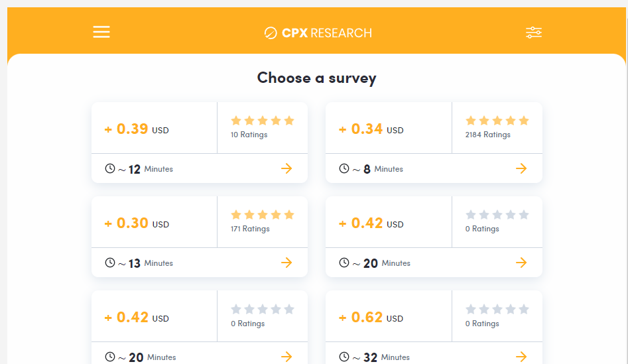Click the Choose a survey heading
Screen dimensions: 628x364
pos(316,78)
